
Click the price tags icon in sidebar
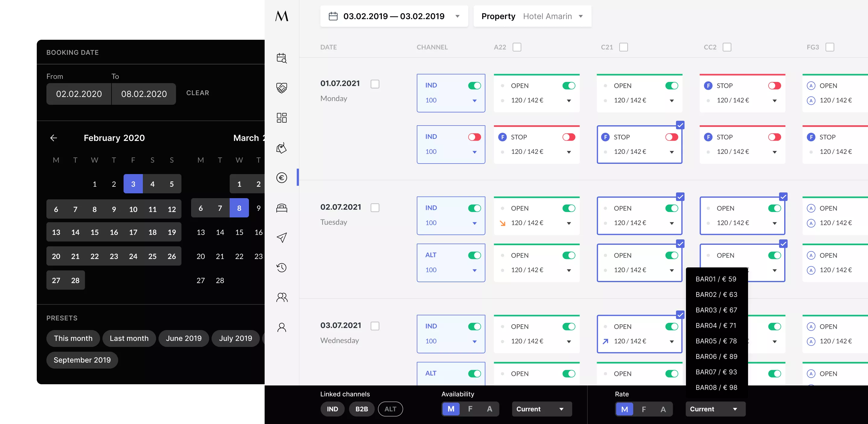point(281,148)
